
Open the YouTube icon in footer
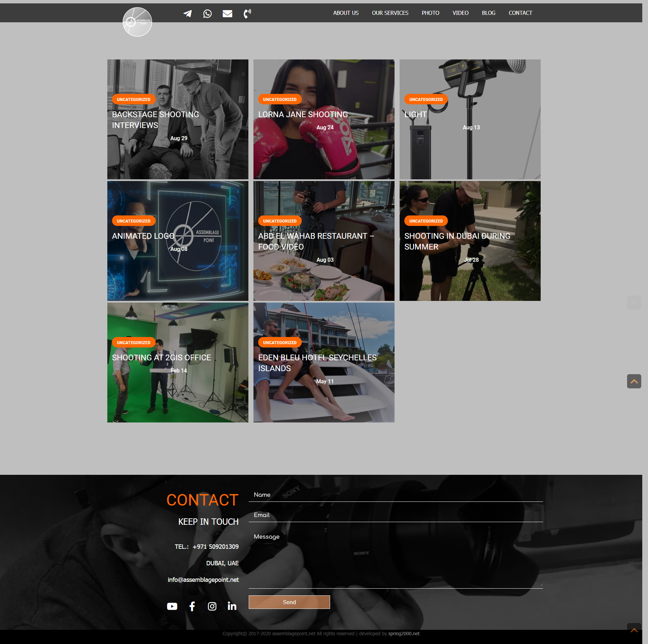pos(172,607)
